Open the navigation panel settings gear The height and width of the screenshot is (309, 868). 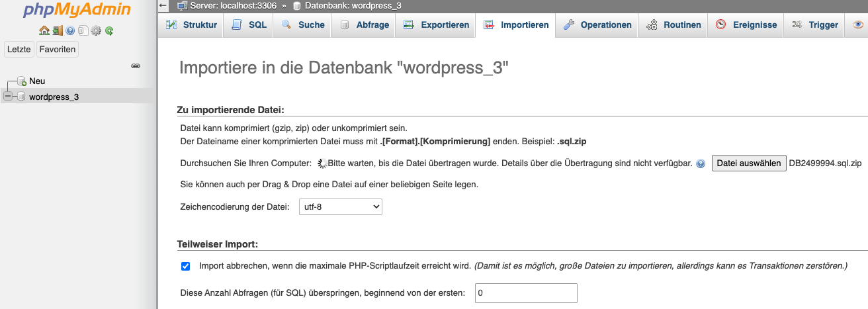tap(96, 30)
